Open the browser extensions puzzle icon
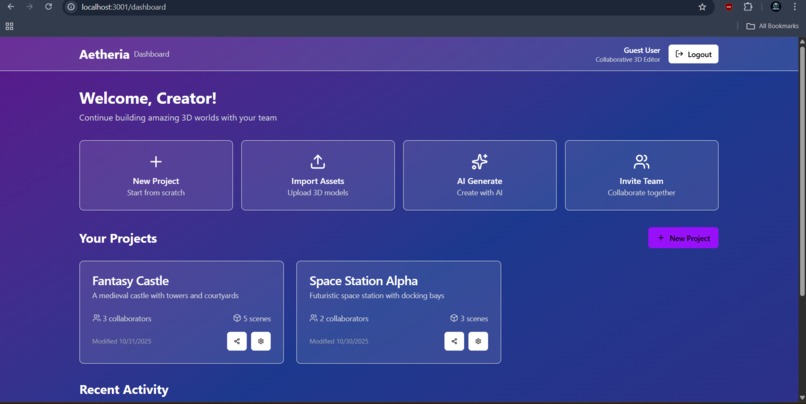 click(x=748, y=7)
